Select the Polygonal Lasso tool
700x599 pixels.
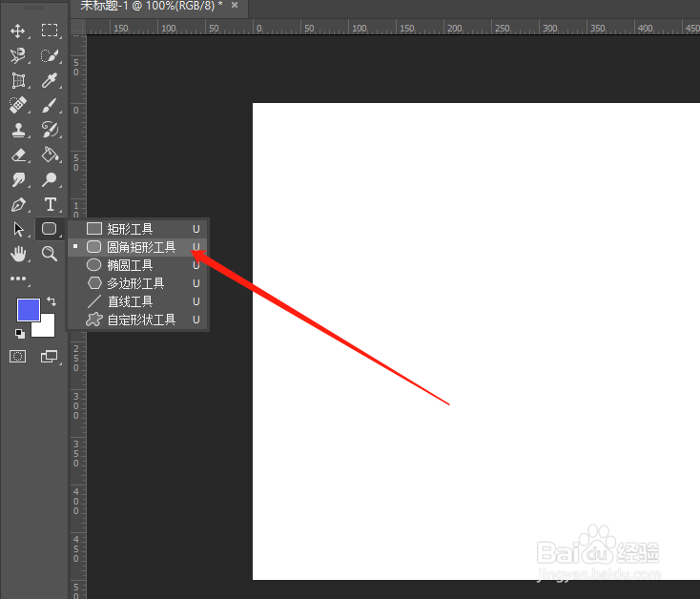coord(18,55)
